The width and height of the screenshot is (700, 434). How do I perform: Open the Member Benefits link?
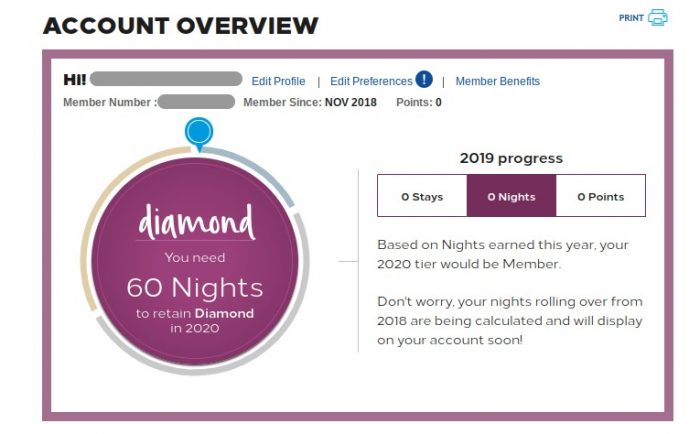point(497,81)
